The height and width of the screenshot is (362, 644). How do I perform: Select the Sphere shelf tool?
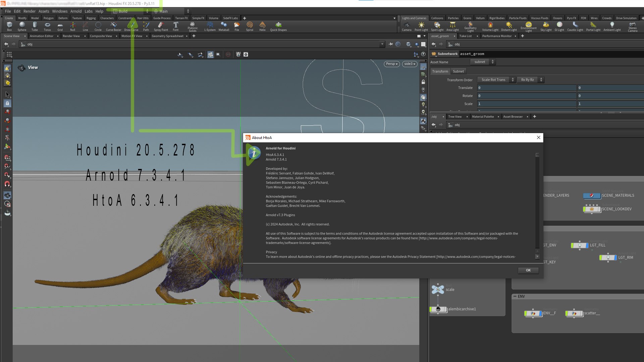[x=22, y=26]
